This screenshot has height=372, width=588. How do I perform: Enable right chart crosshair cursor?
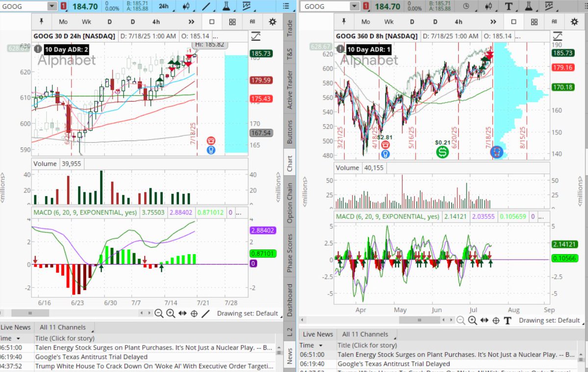pos(496,320)
